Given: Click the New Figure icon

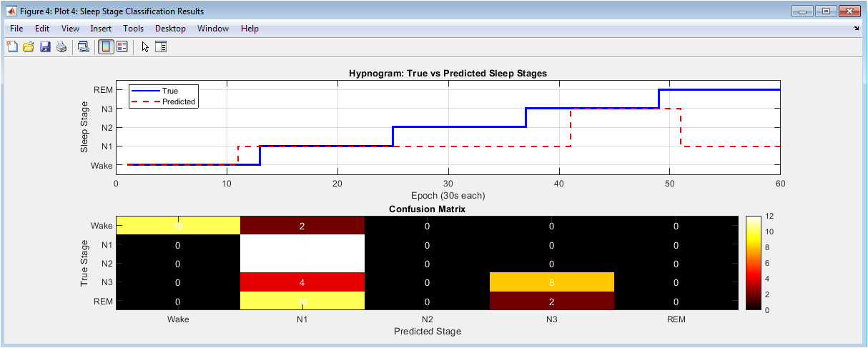Looking at the screenshot, I should pyautogui.click(x=12, y=47).
